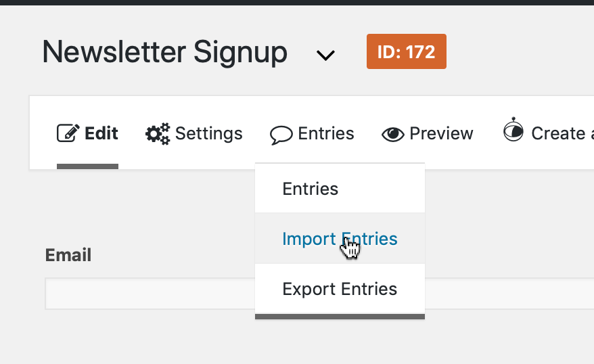This screenshot has height=364, width=594.
Task: Click the gray underline beneath the Edit tab
Action: click(x=87, y=166)
